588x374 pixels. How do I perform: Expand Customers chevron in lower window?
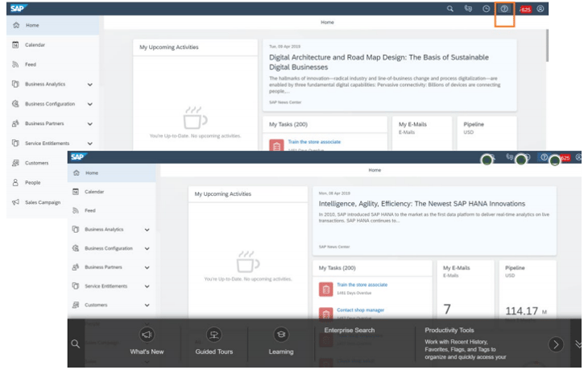tap(147, 305)
